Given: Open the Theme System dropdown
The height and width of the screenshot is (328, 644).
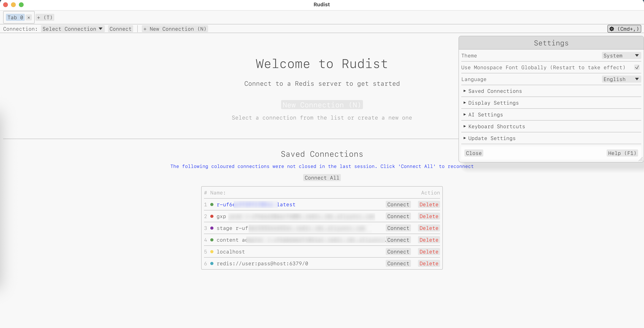Looking at the screenshot, I should (621, 55).
